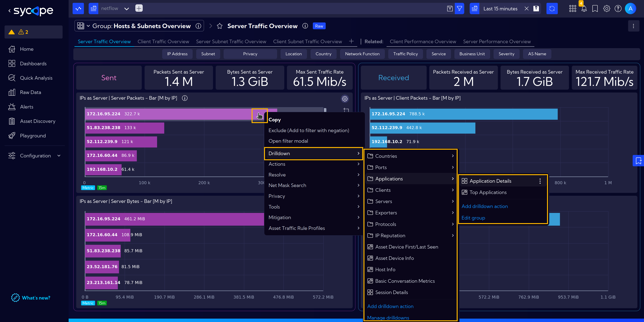Switch to Server Subnet Traffic Overview tab
Viewport: 644px width, 322px height.
[231, 42]
